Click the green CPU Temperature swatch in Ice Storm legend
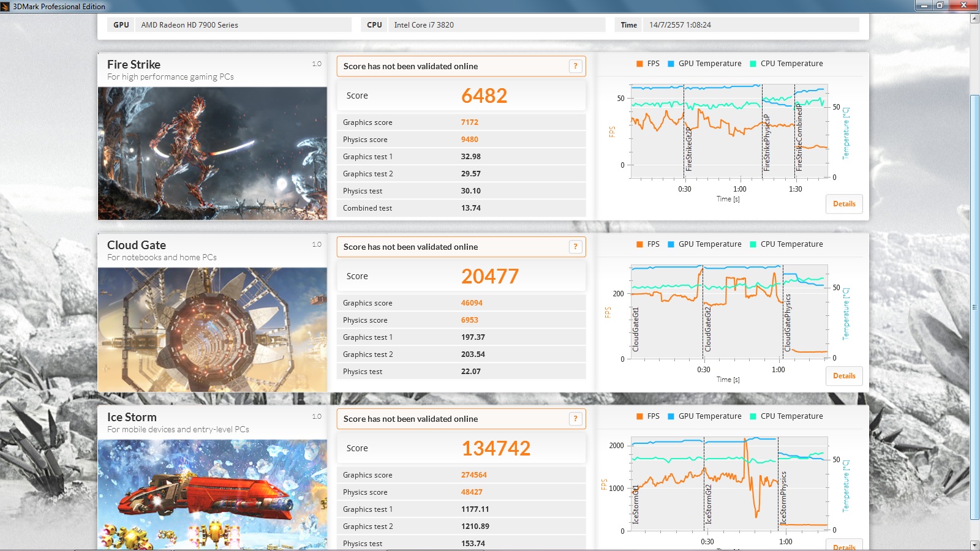The height and width of the screenshot is (551, 980). pos(753,416)
